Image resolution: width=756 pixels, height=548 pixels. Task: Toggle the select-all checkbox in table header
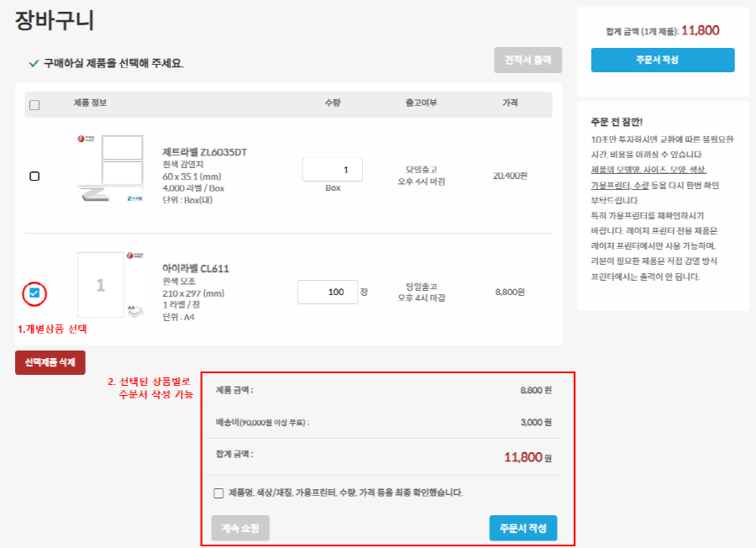[34, 105]
